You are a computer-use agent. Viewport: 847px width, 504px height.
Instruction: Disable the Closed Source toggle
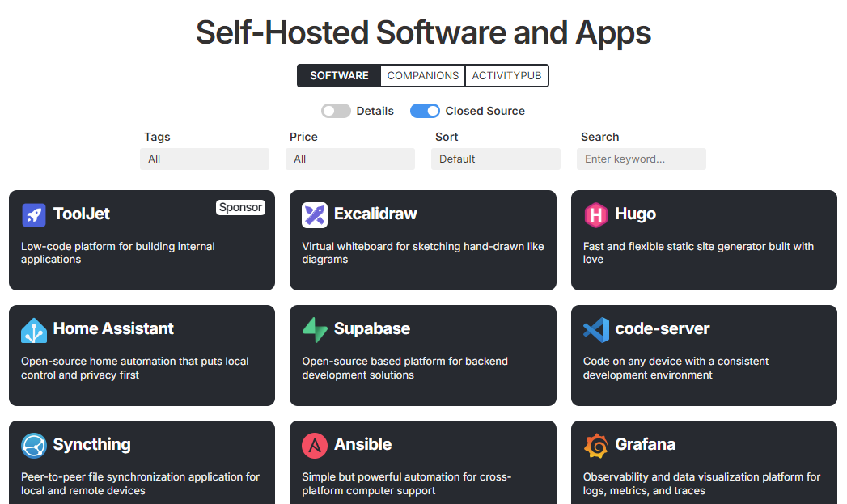(425, 110)
